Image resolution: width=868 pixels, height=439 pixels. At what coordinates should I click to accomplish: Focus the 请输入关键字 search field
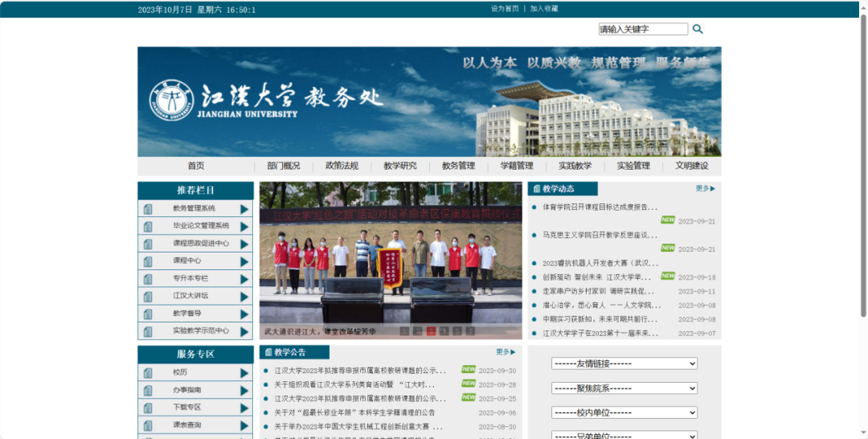(643, 29)
